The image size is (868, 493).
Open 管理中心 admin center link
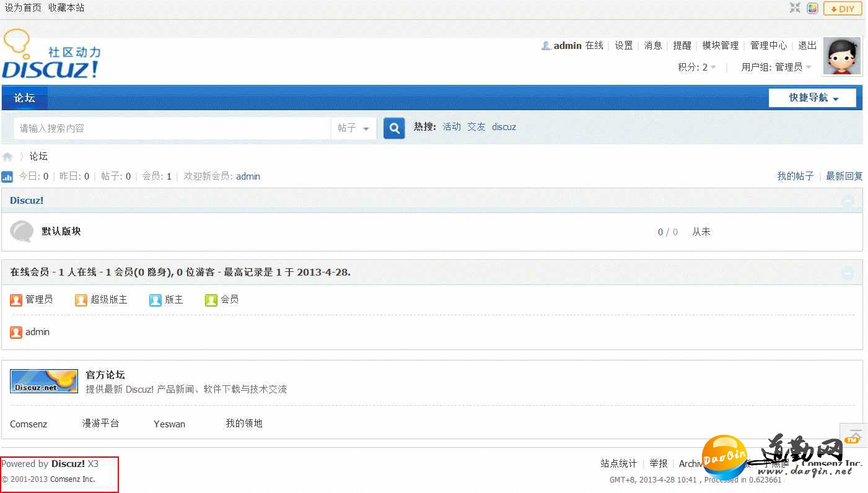pos(769,45)
